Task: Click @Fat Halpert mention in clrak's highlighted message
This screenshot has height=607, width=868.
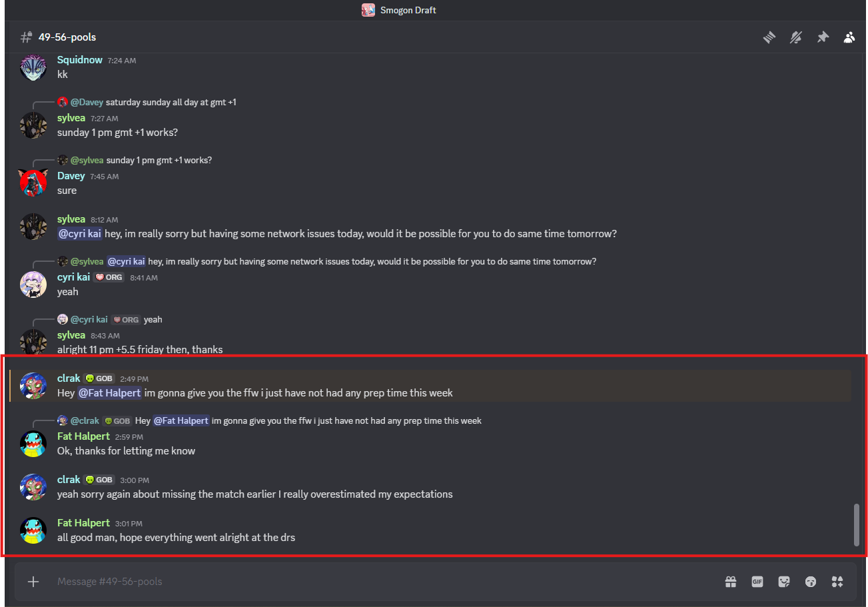Action: point(110,393)
